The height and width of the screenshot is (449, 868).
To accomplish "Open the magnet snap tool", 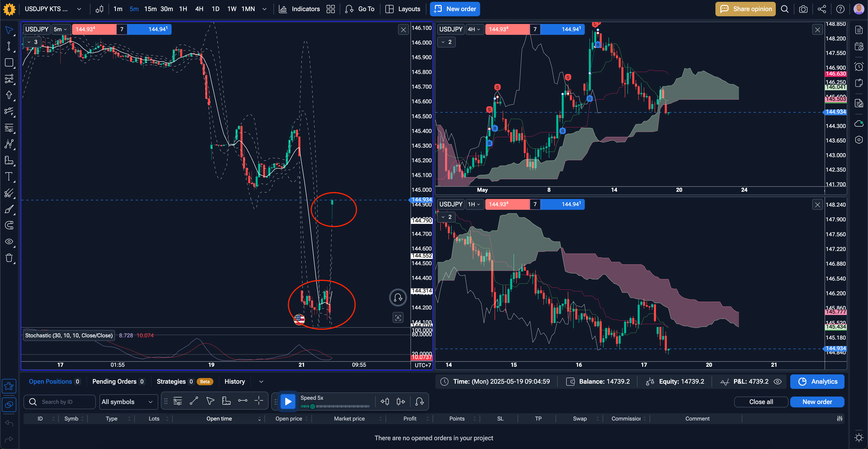I will [9, 225].
